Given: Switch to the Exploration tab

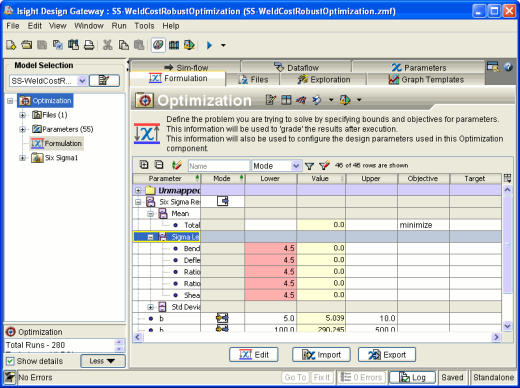Looking at the screenshot, I should (324, 80).
